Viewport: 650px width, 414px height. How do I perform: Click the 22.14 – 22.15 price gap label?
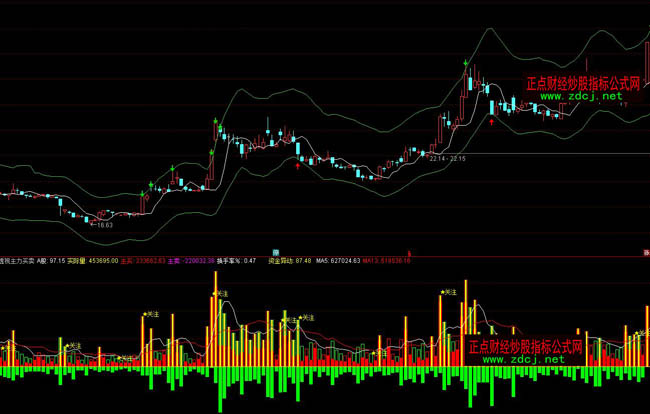(446, 159)
